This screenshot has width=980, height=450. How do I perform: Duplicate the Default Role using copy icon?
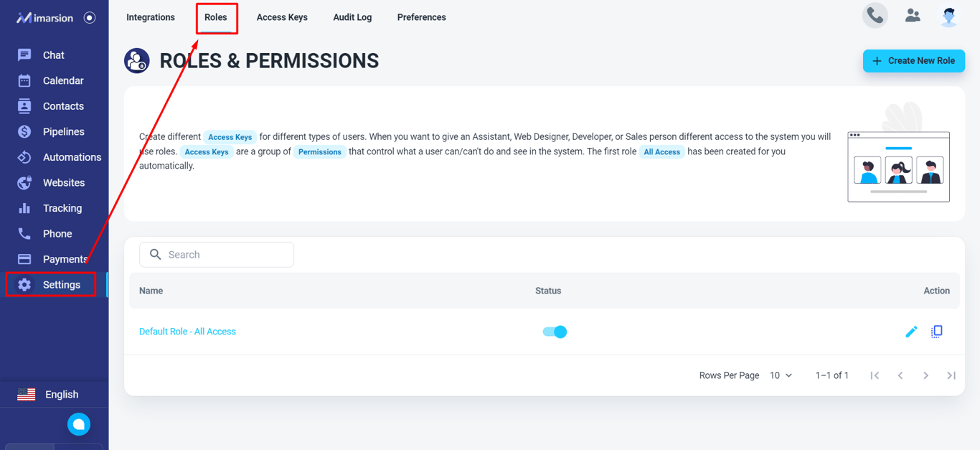tap(937, 332)
